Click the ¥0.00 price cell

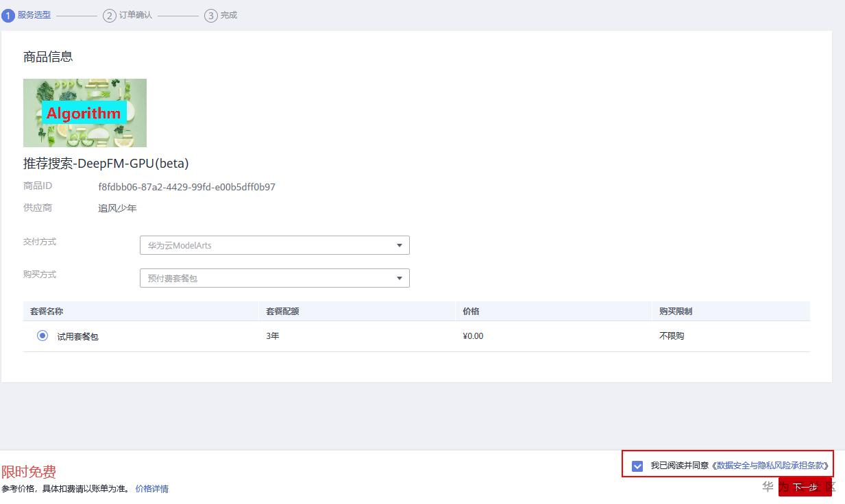click(473, 336)
